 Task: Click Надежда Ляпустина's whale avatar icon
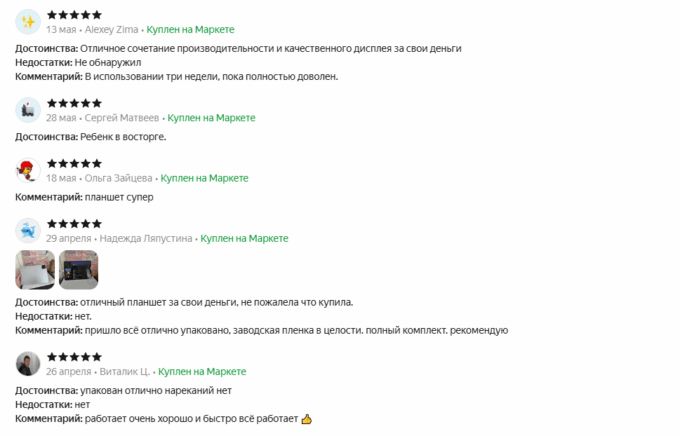point(28,231)
